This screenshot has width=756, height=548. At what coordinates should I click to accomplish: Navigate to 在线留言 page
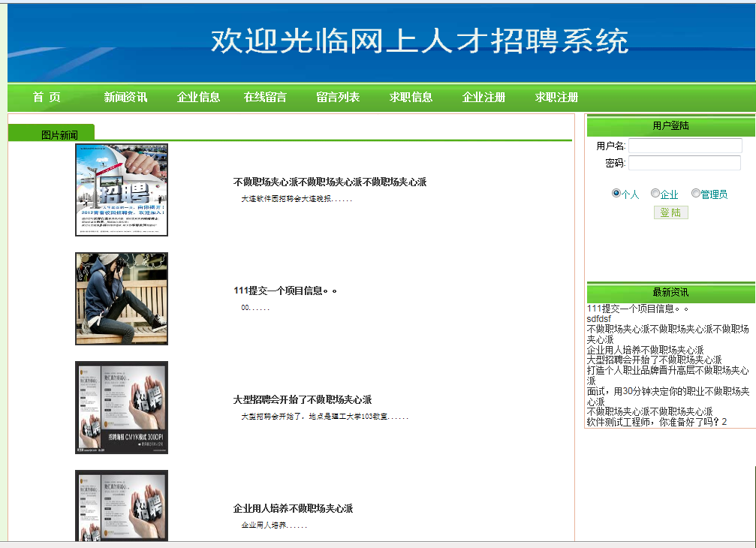(x=265, y=98)
